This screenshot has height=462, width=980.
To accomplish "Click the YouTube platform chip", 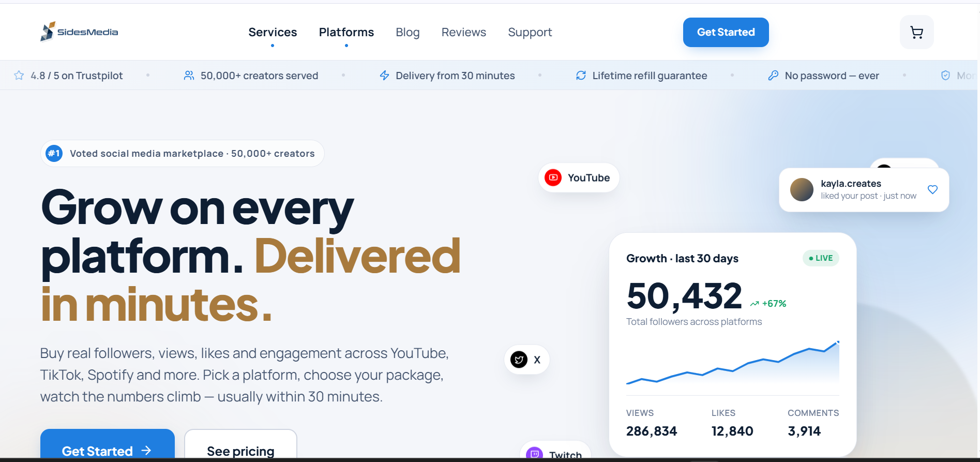I will [579, 177].
